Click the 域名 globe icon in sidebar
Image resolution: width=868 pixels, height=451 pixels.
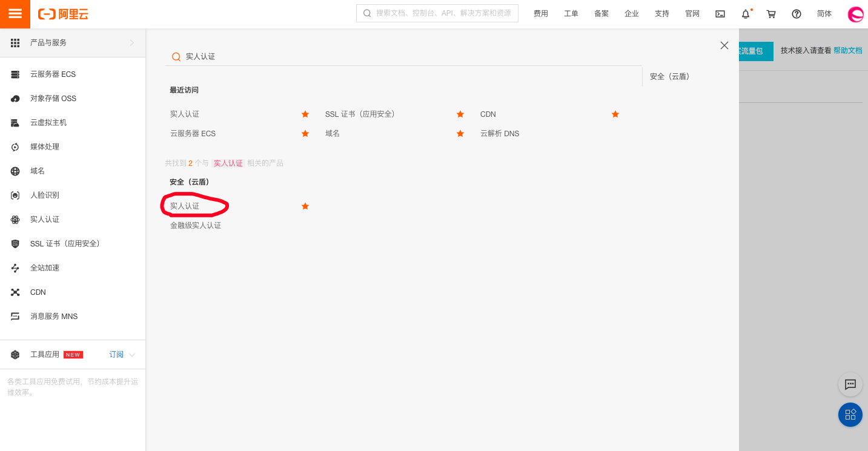tap(15, 171)
